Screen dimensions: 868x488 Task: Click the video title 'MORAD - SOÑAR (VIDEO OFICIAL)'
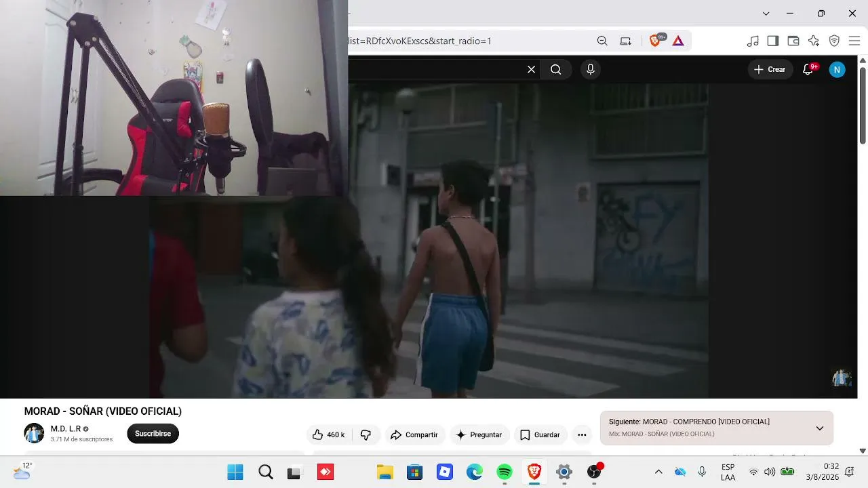click(x=103, y=411)
